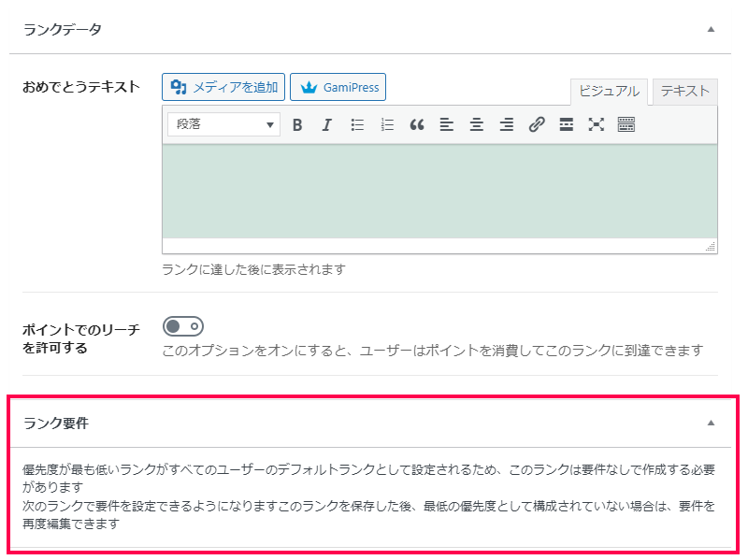This screenshot has width=748, height=560.
Task: Collapse the ランク要件 panel
Action: tap(711, 423)
